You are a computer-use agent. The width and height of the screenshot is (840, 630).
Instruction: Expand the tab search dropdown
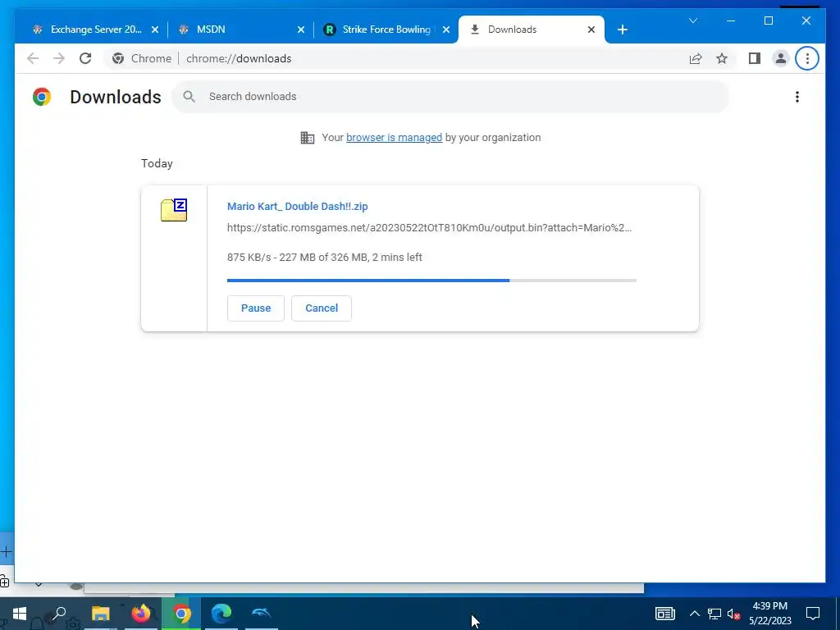693,21
